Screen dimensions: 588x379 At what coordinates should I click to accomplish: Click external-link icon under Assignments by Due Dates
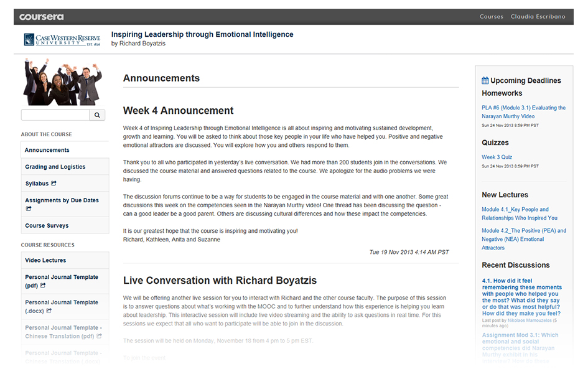29,208
